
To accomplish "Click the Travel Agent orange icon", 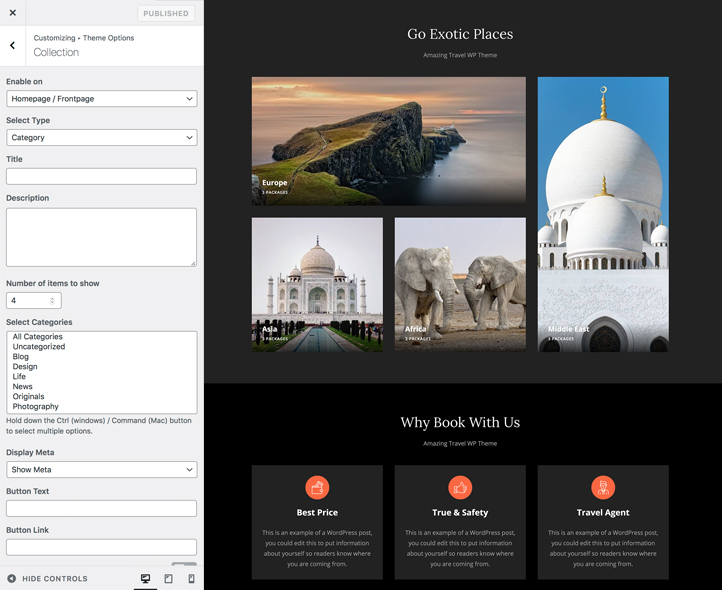I will click(603, 487).
